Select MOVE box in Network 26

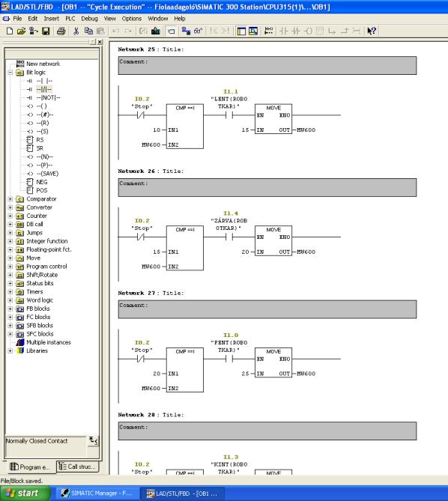[x=273, y=240]
